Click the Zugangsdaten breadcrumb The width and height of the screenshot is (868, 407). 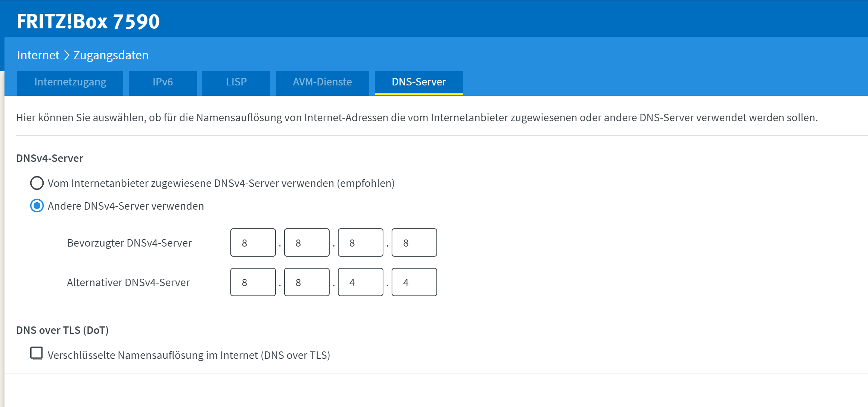[x=111, y=55]
